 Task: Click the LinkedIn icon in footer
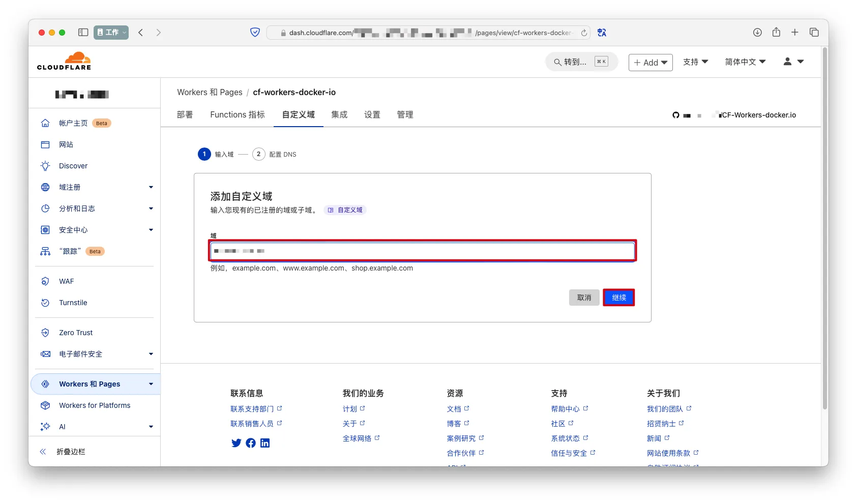coord(265,443)
